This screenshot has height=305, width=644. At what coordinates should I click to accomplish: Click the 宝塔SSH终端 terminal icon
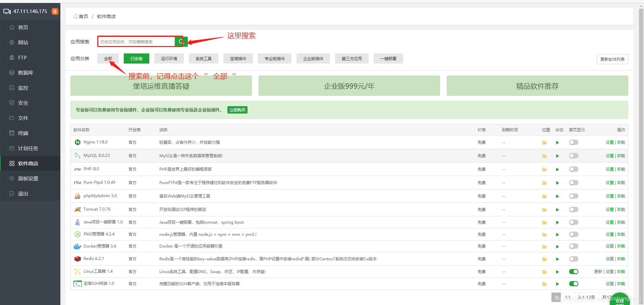[77, 284]
